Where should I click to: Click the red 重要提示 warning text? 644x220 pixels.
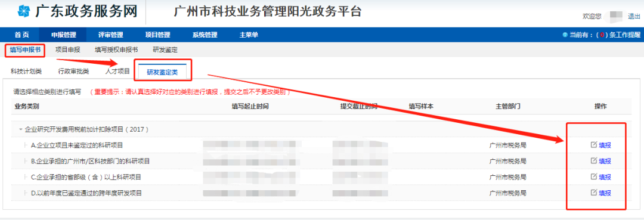(x=190, y=92)
